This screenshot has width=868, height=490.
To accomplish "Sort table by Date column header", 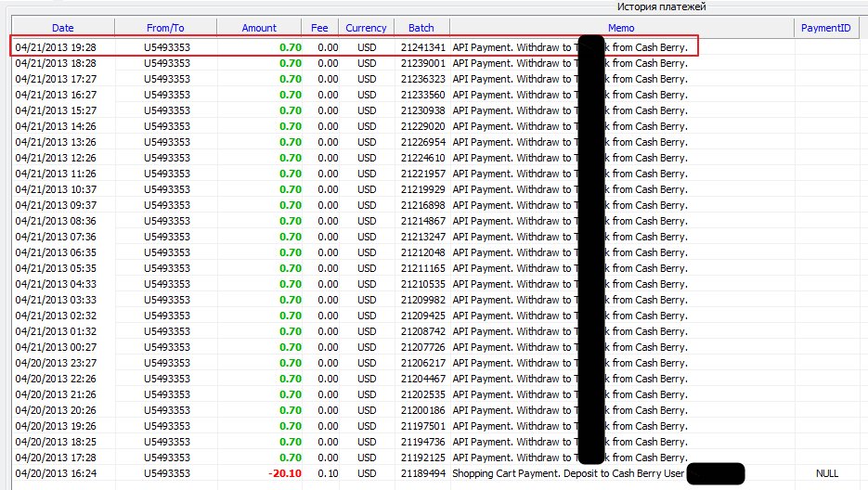I will pyautogui.click(x=63, y=28).
